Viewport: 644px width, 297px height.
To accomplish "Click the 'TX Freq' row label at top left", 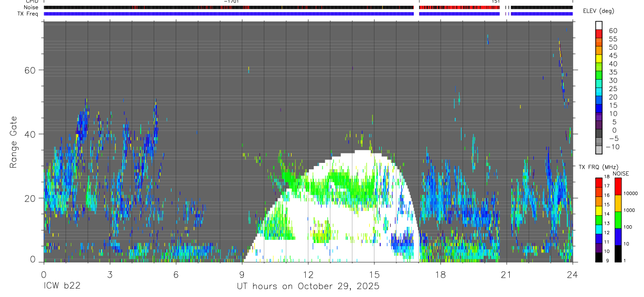I will point(28,13).
